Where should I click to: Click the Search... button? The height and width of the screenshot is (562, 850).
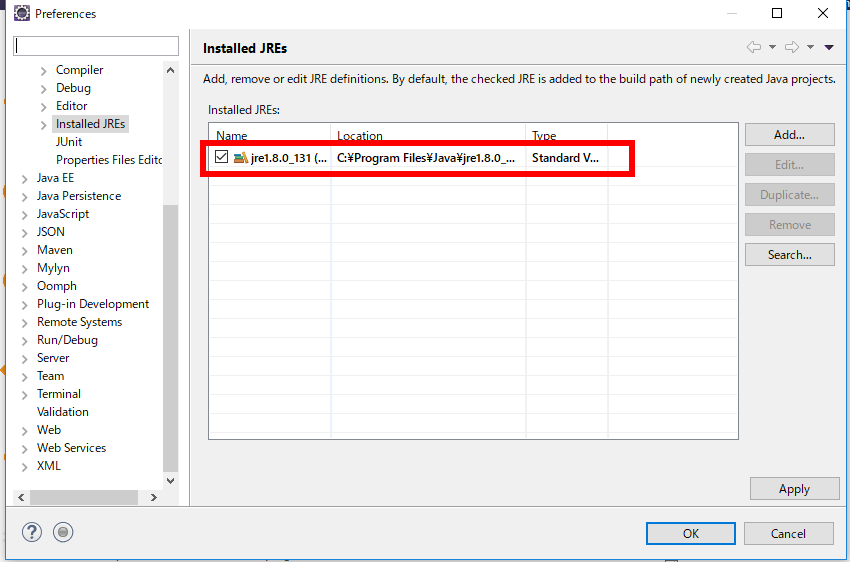(x=789, y=255)
